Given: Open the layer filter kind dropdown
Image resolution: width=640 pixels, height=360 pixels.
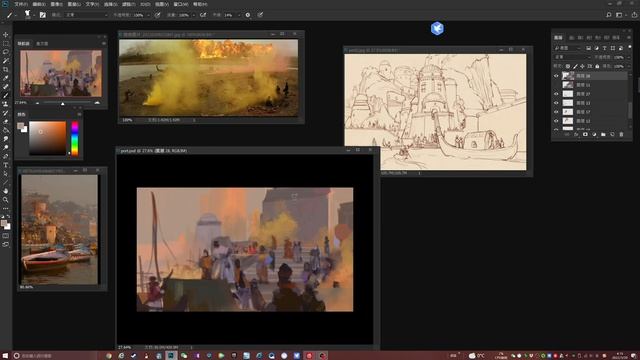Looking at the screenshot, I should (568, 48).
